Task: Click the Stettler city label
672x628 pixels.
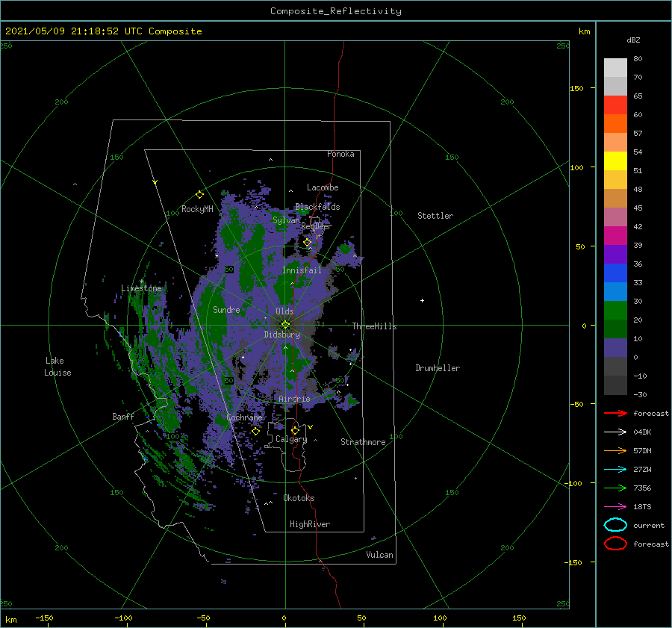Action: (x=435, y=216)
